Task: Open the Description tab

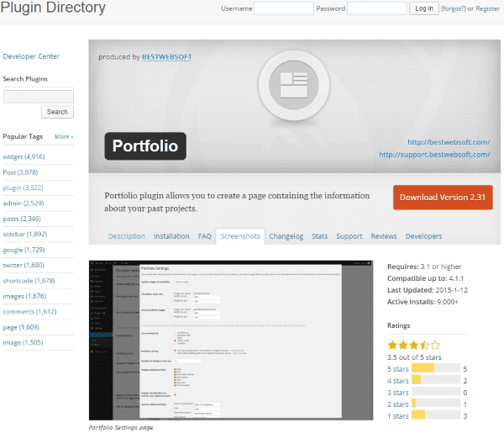Action: (126, 236)
